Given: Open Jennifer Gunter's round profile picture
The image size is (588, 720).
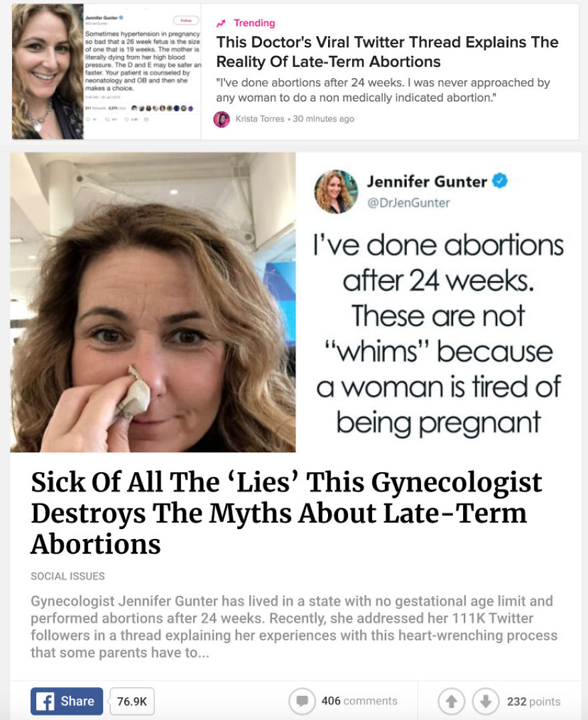Looking at the screenshot, I should click(x=336, y=192).
